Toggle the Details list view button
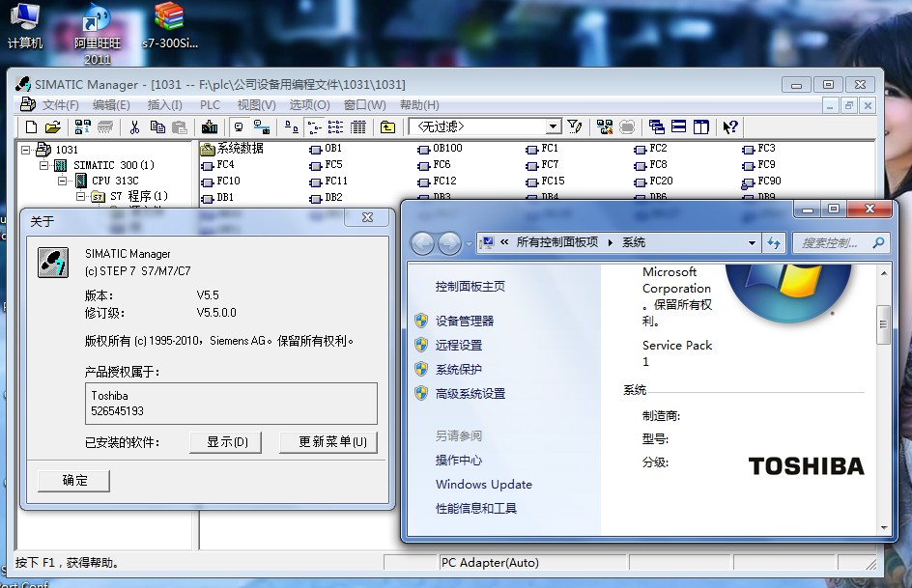 (358, 126)
